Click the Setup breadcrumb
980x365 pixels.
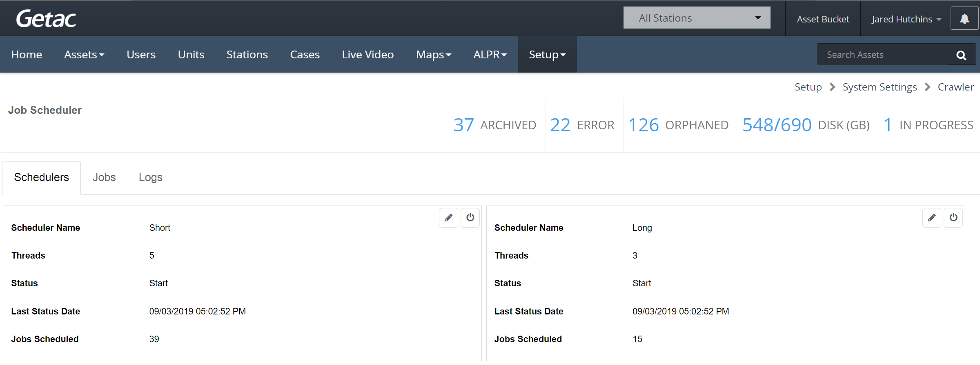click(x=808, y=87)
